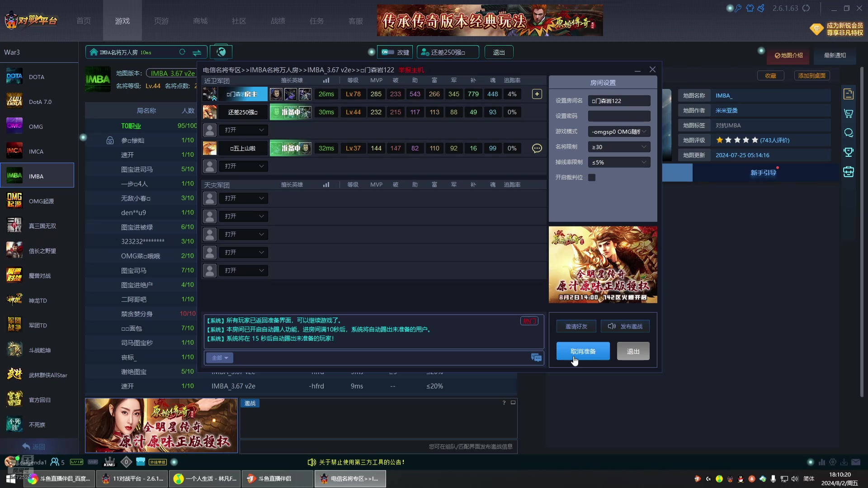The width and height of the screenshot is (868, 488).
Task: Toggle the 改键 ON switch
Action: click(387, 52)
